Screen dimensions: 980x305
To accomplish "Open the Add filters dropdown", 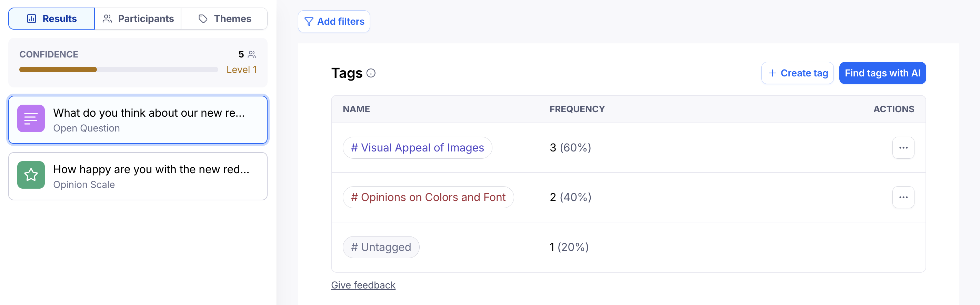I will 334,22.
